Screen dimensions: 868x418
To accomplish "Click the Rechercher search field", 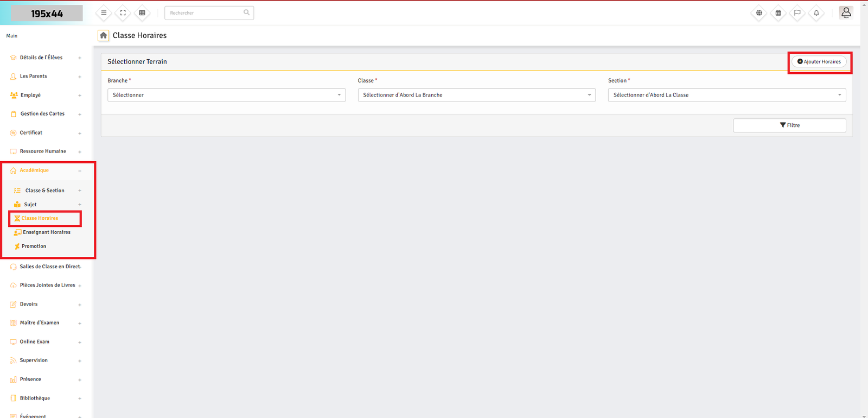I will click(x=205, y=13).
